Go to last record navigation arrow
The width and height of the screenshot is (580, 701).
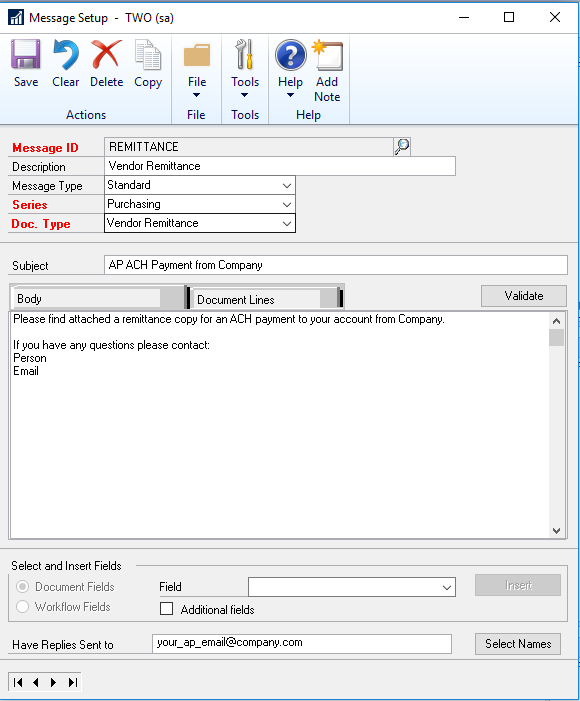pos(73,682)
